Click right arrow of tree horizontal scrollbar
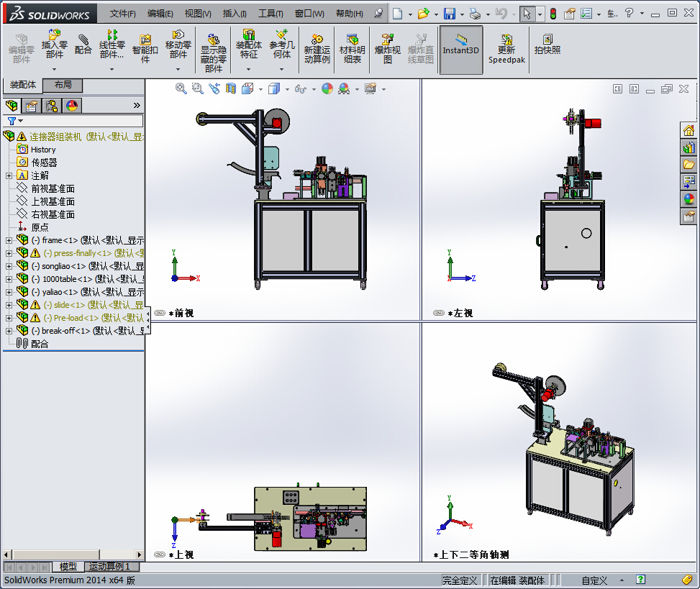 tap(140, 555)
